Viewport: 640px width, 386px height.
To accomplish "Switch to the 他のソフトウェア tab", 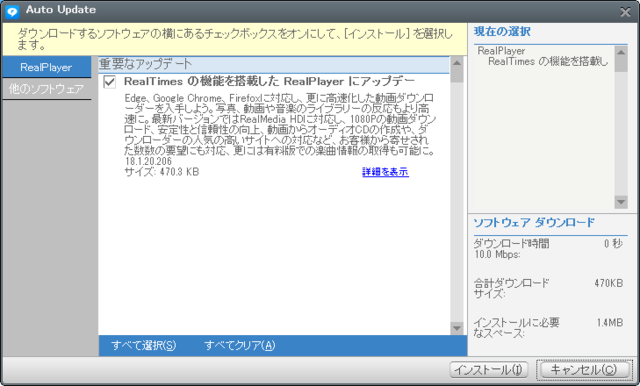I will click(x=46, y=89).
